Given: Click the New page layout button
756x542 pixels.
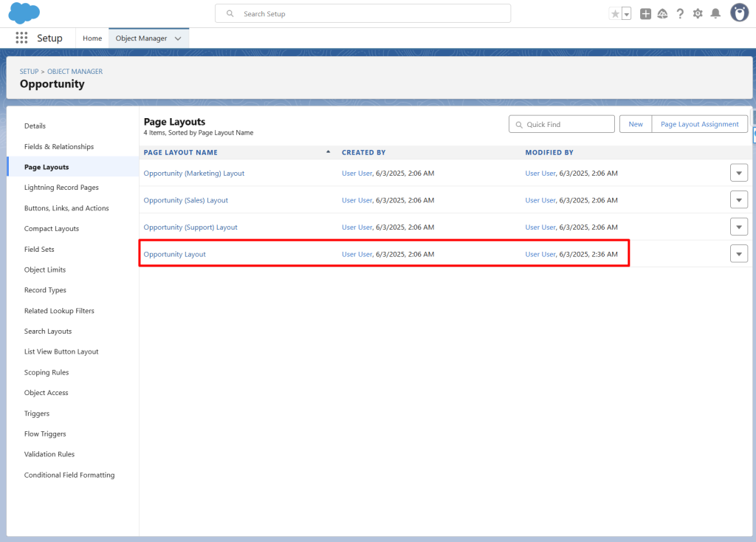Looking at the screenshot, I should point(636,124).
